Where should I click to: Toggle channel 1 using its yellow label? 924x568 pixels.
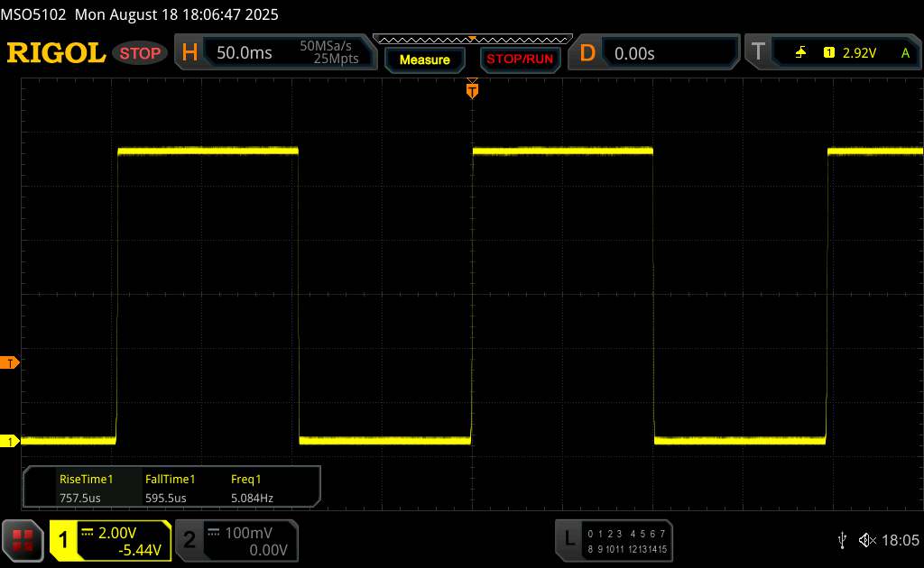click(64, 540)
